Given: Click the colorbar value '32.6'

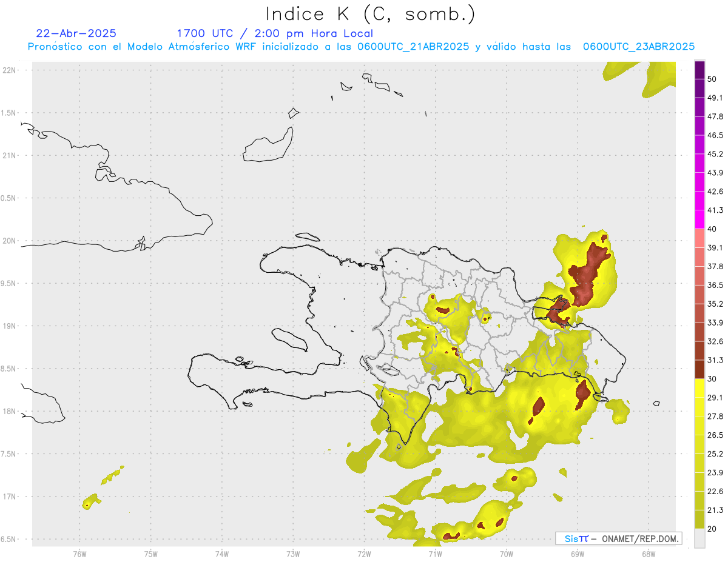Looking at the screenshot, I should pos(715,341).
